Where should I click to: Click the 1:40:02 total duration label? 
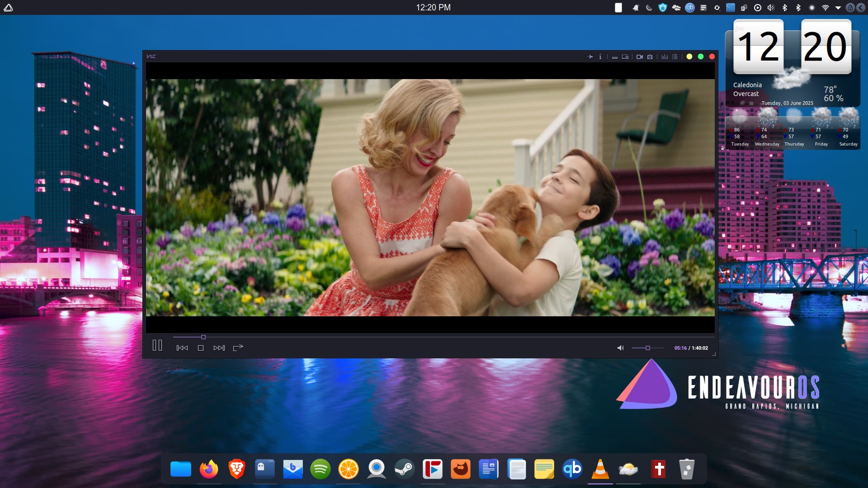click(700, 348)
